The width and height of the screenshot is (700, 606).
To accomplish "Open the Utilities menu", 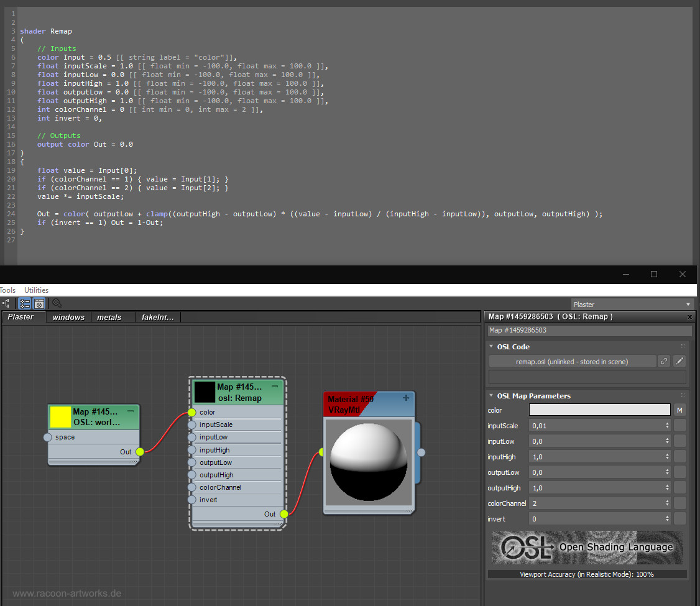I will tap(36, 290).
